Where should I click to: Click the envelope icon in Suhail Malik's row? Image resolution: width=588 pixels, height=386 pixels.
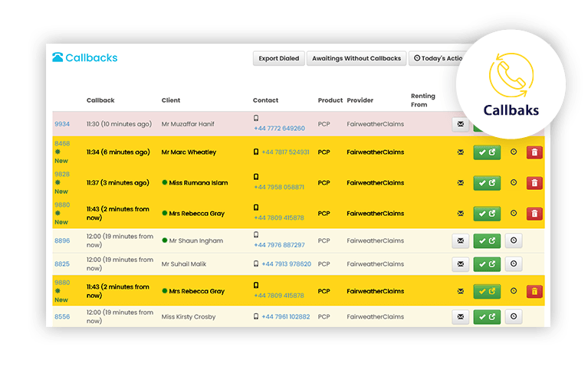coord(461,264)
